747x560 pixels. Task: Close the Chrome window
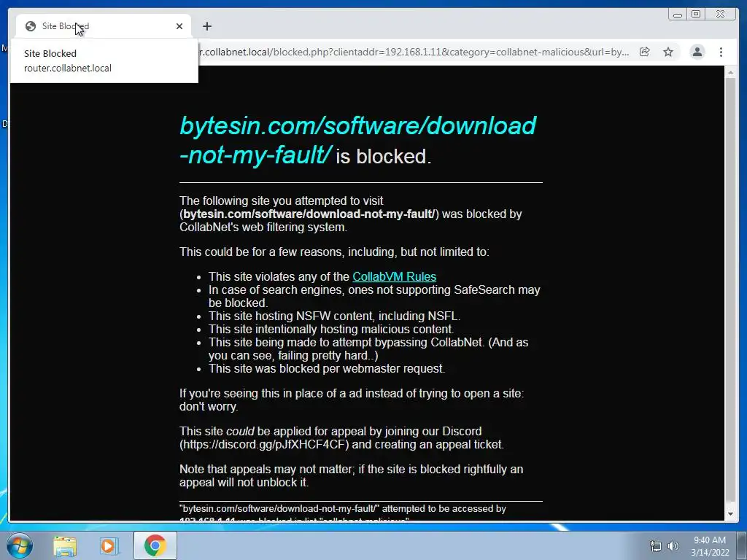point(721,15)
